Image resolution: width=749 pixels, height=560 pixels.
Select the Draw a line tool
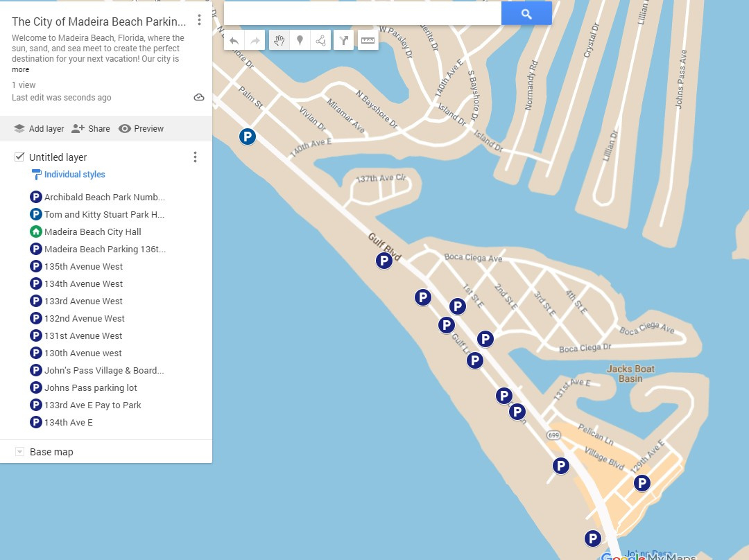click(x=320, y=40)
